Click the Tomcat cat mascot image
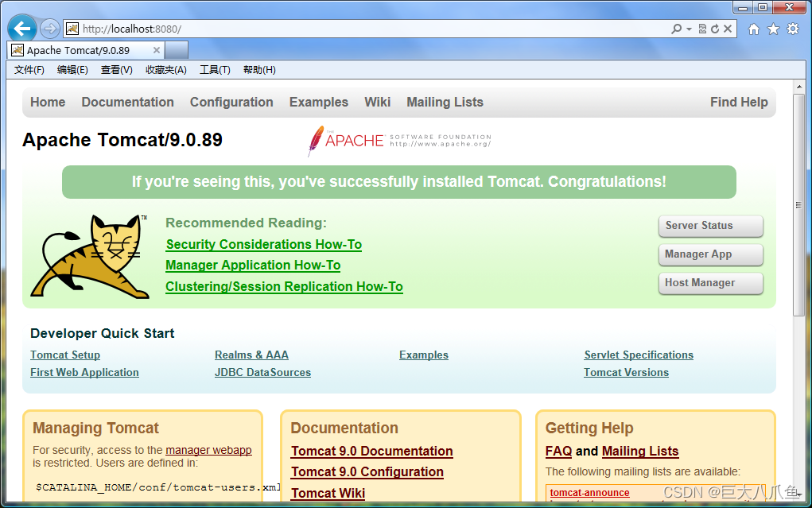Screen dimensions: 812x508 (90, 257)
